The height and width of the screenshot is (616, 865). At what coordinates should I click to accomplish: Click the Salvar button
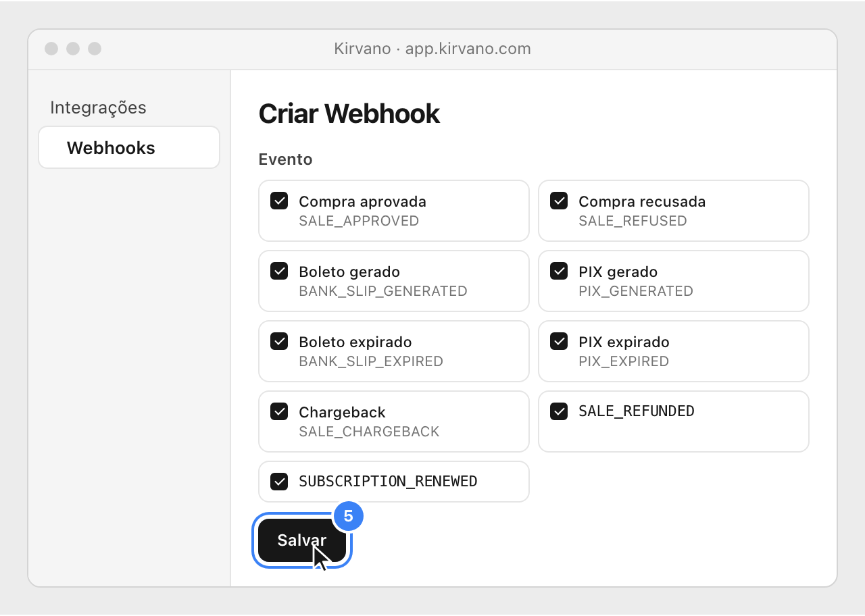click(302, 540)
